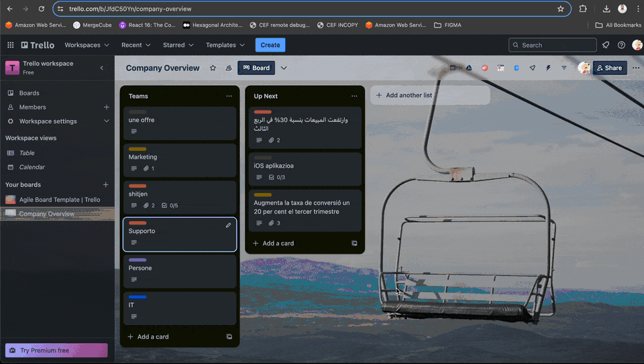Open Google Drive power-up icon
Image resolution: width=644 pixels, height=364 pixels.
pyautogui.click(x=469, y=68)
